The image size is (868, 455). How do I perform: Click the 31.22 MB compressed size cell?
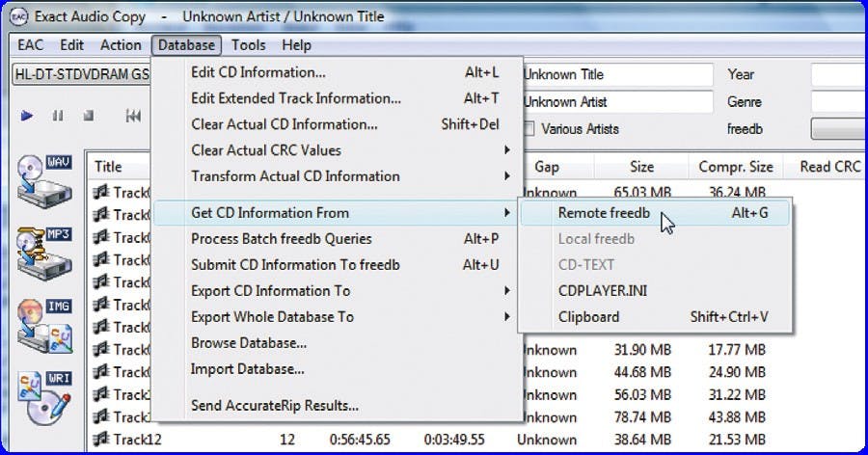[737, 394]
